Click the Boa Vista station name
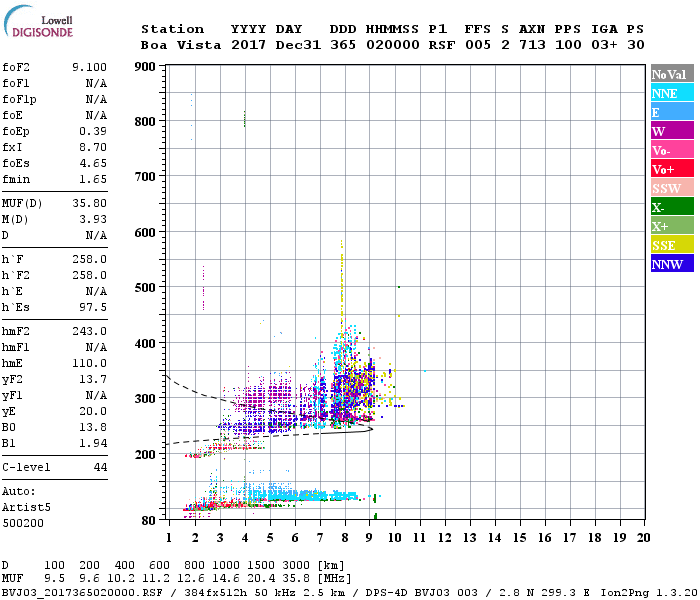This screenshot has height=600, width=700. click(181, 45)
